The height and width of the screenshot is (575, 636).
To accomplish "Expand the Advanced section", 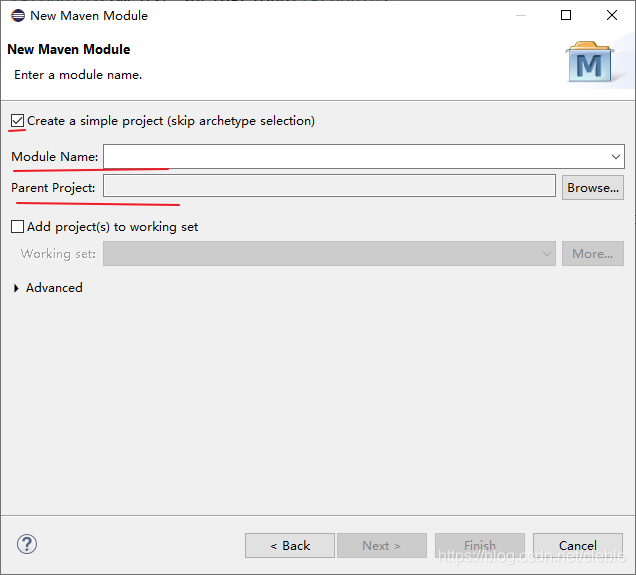I will 17,288.
